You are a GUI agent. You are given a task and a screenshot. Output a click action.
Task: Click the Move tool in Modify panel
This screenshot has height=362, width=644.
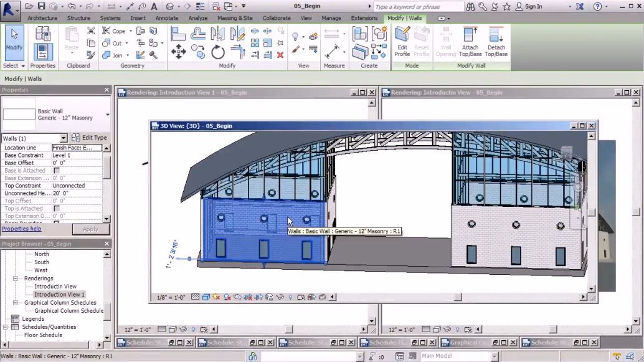[178, 52]
